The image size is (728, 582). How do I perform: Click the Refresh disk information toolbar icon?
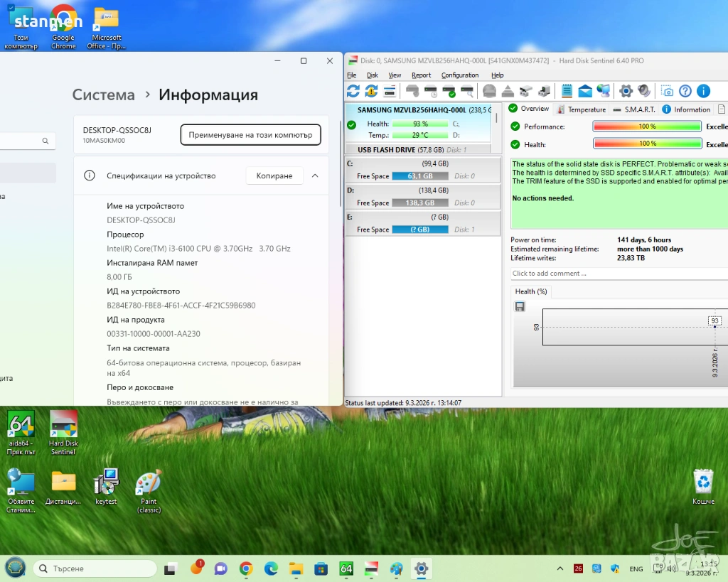(353, 91)
